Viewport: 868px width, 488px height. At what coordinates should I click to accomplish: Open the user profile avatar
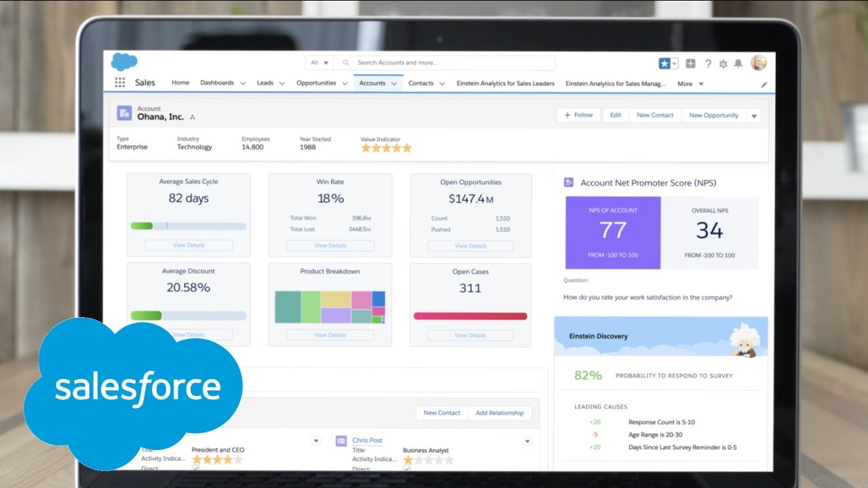758,63
